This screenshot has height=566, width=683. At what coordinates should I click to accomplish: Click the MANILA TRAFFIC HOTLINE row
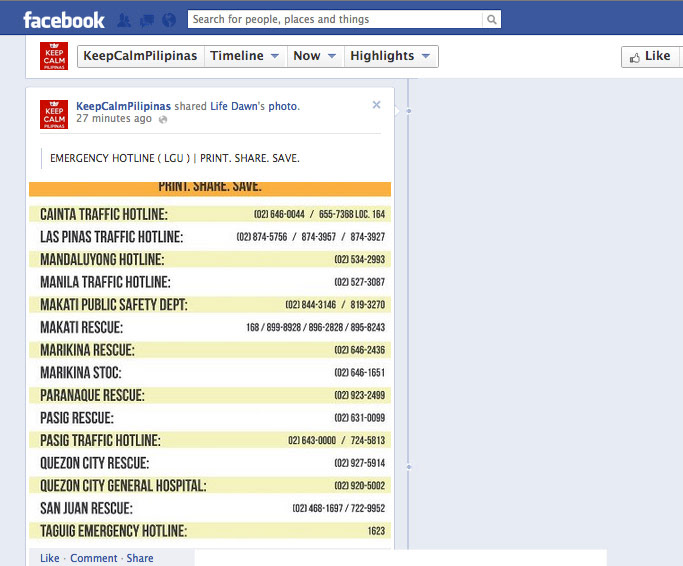(x=210, y=282)
